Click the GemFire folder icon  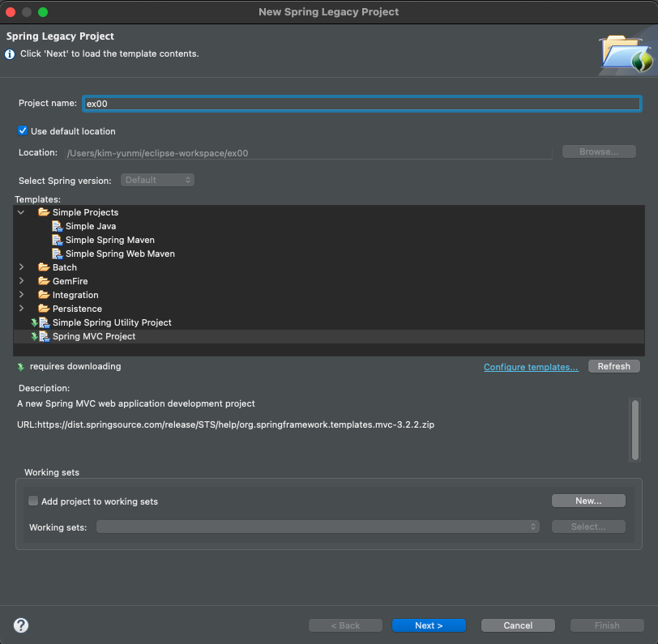point(44,281)
